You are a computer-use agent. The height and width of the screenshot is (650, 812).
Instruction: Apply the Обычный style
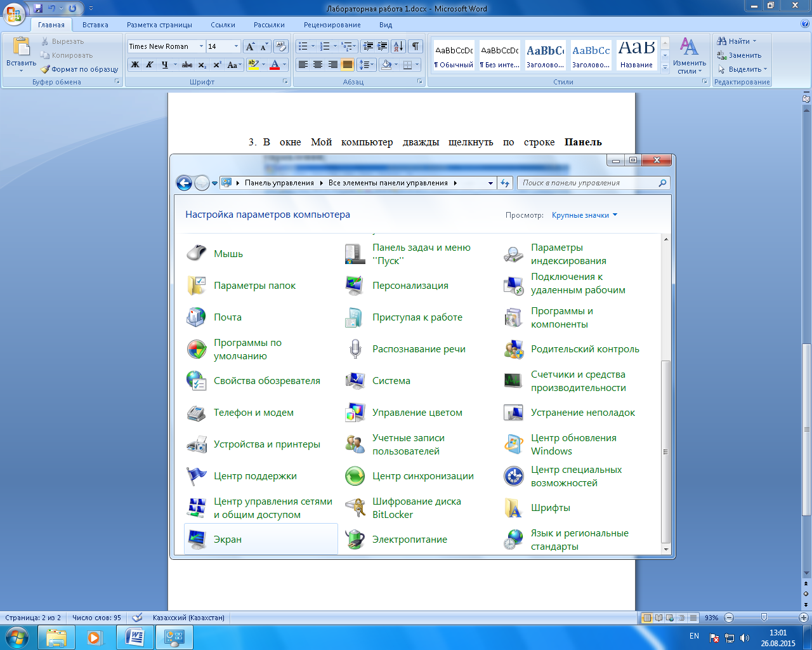pos(454,55)
